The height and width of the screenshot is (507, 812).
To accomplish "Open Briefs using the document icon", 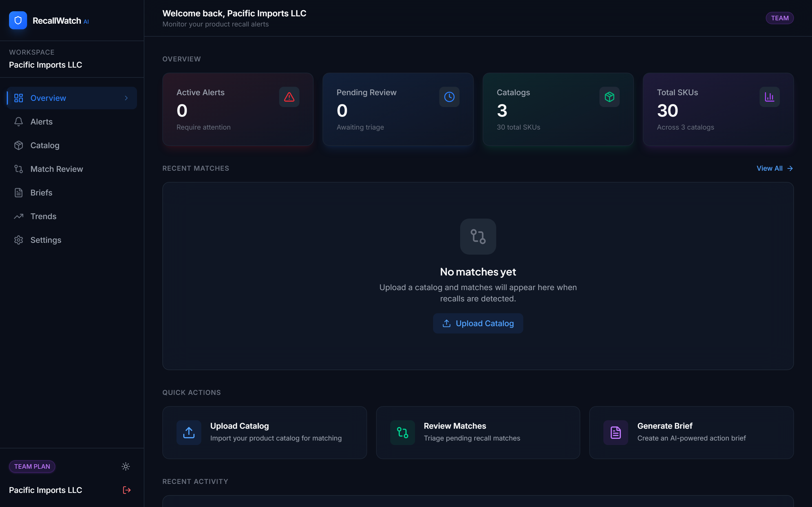I will pos(18,192).
